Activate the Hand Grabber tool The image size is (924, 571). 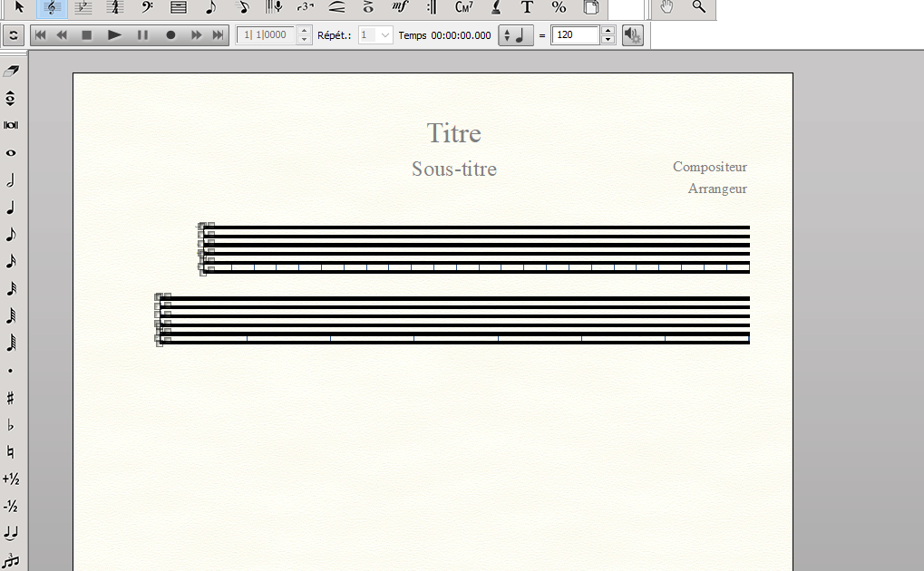click(666, 7)
